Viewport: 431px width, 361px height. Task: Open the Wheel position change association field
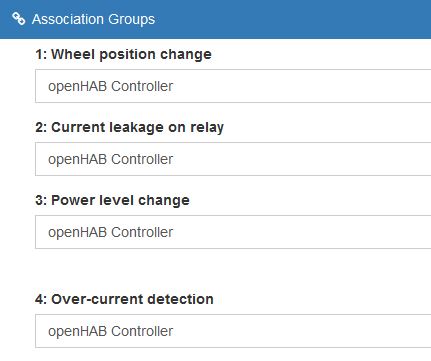233,86
